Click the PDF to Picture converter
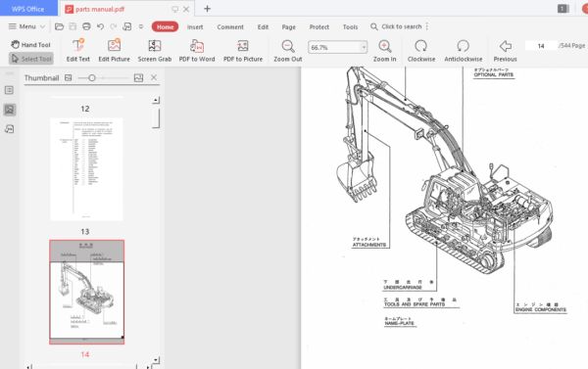The width and height of the screenshot is (588, 369). tap(243, 50)
